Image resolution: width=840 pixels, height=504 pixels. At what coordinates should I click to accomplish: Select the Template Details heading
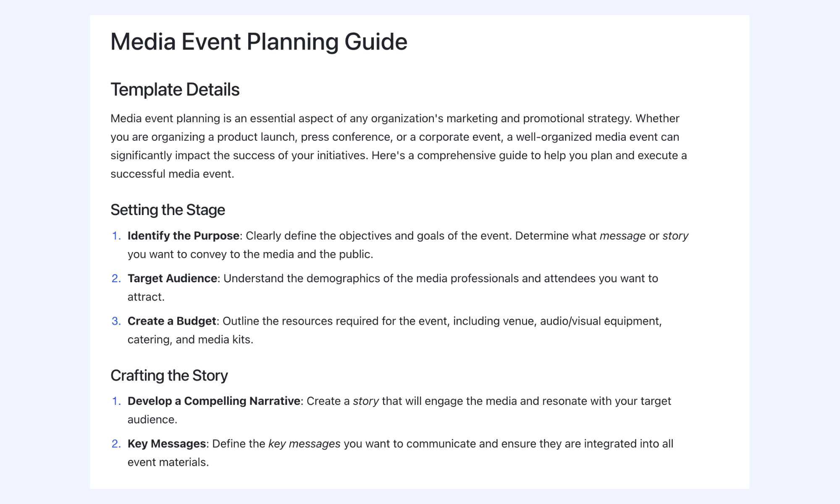pos(175,89)
